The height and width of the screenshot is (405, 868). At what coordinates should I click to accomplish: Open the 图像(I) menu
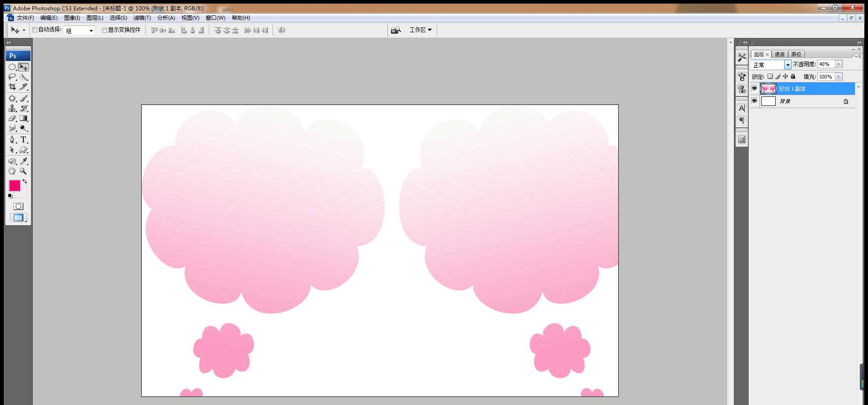(72, 18)
